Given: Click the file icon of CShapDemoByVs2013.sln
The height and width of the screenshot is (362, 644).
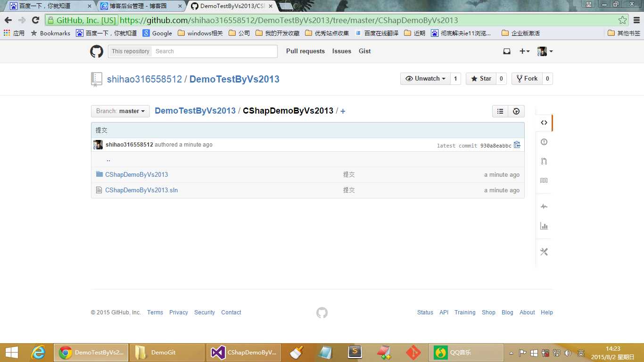Looking at the screenshot, I should click(x=99, y=190).
